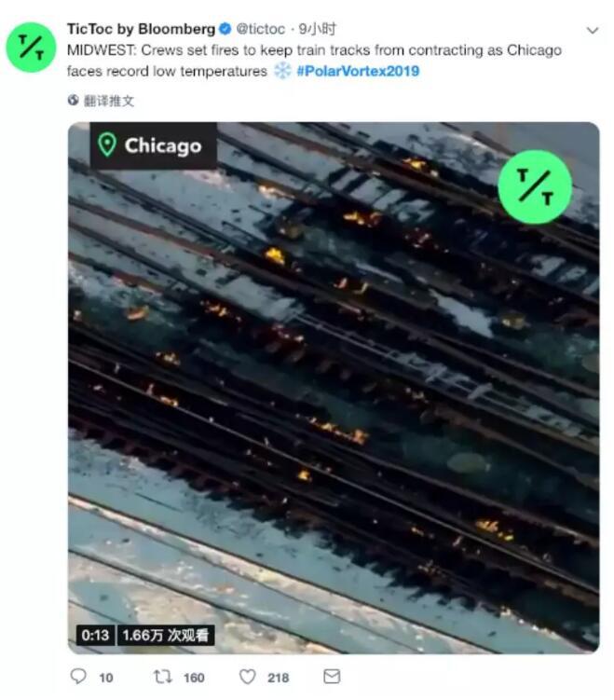Viewport: 614px width, 700px height.
Task: Open the 9小时 tweet timestamp
Action: point(317,29)
